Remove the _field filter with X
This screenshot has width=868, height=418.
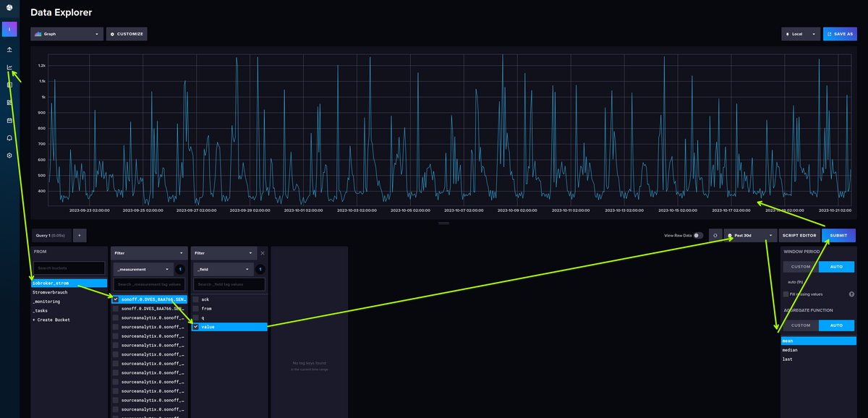coord(263,253)
